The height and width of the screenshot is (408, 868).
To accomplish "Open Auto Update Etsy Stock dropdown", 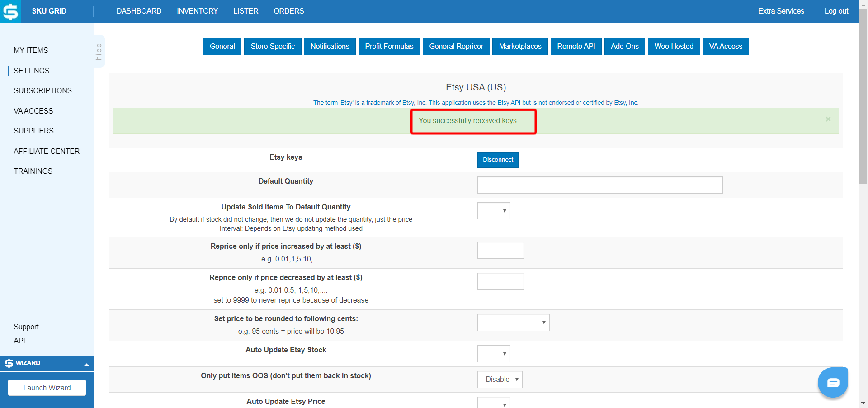I will coord(494,354).
